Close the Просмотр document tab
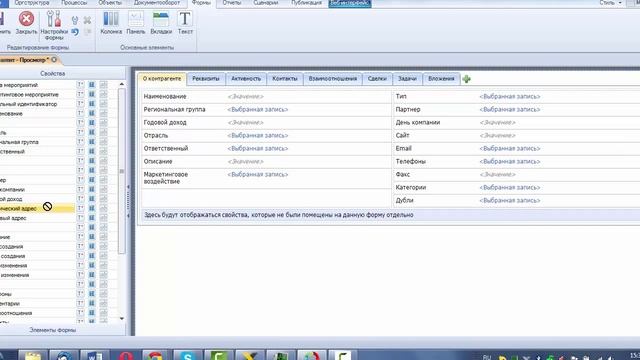Viewport: 640px width, 360px height. pos(54,60)
